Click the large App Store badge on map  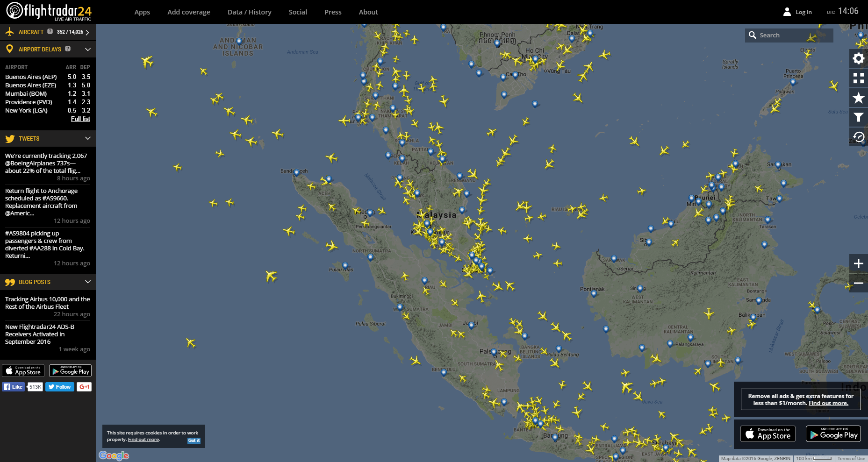[x=768, y=434]
